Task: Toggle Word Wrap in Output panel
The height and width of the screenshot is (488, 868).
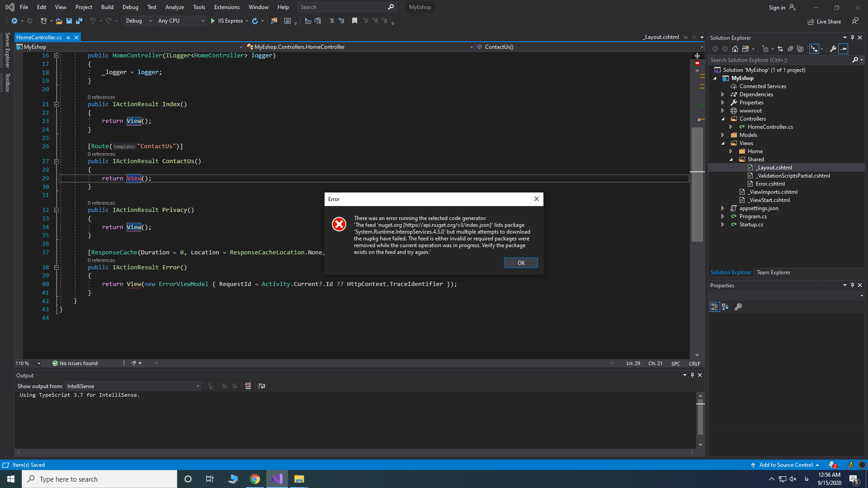Action: pos(262,386)
